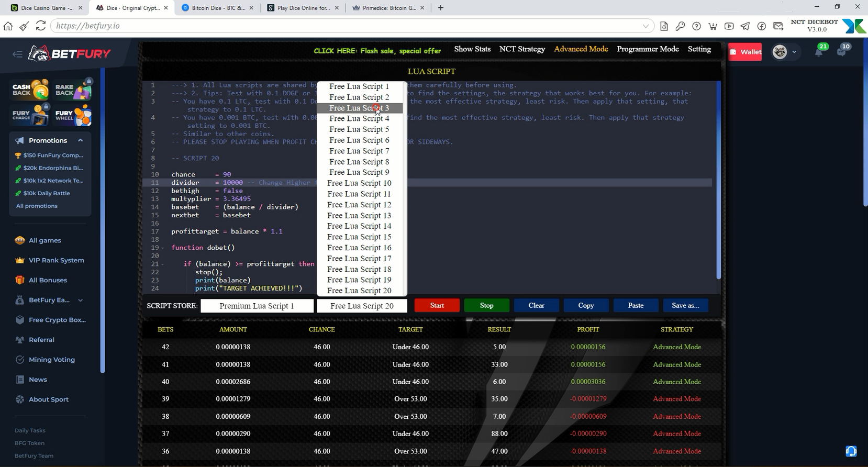Image resolution: width=868 pixels, height=467 pixels.
Task: Select Free Lua Script 7
Action: coord(359,151)
